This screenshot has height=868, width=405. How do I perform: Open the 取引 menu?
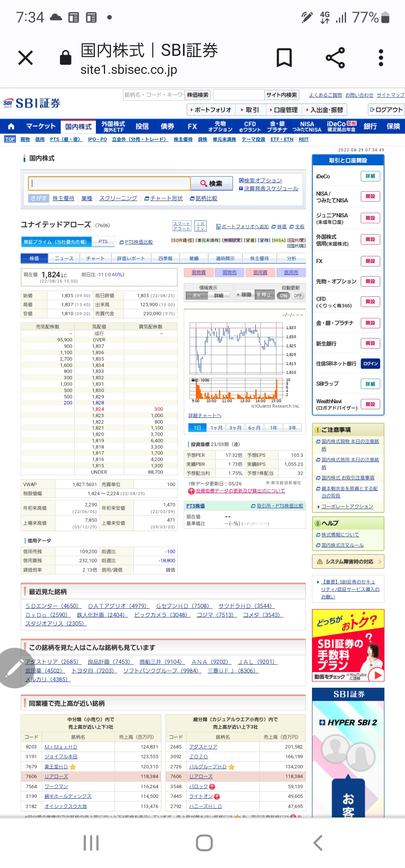[x=250, y=110]
